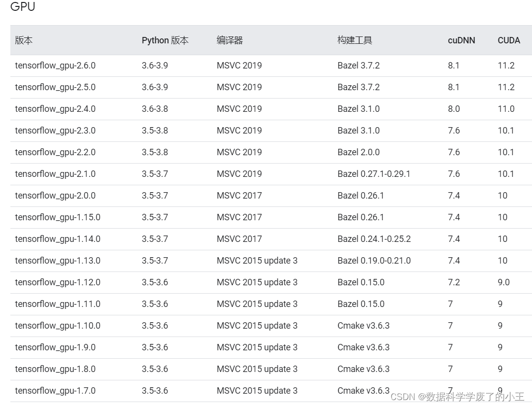Select the Python 版本 column header
Image resolution: width=532 pixels, height=406 pixels.
click(165, 40)
